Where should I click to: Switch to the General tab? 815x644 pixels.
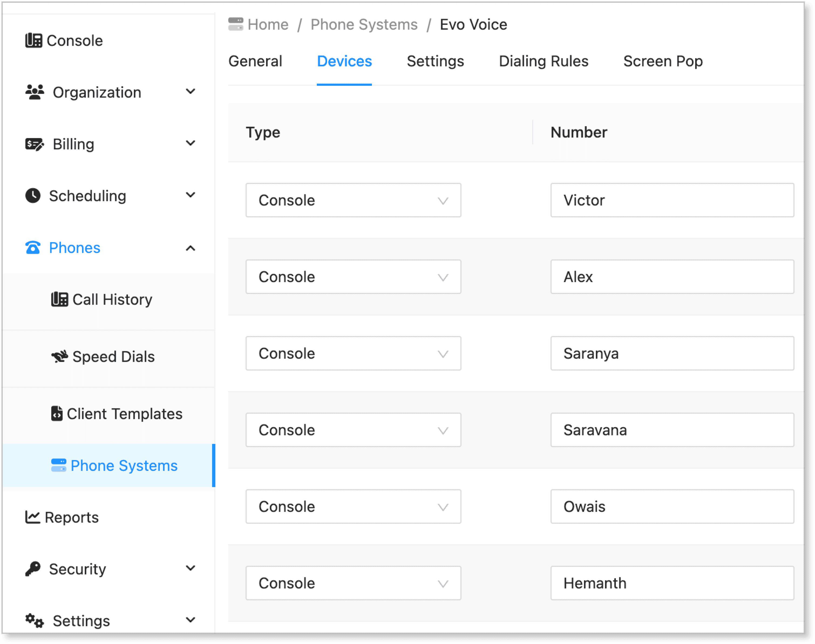[256, 61]
